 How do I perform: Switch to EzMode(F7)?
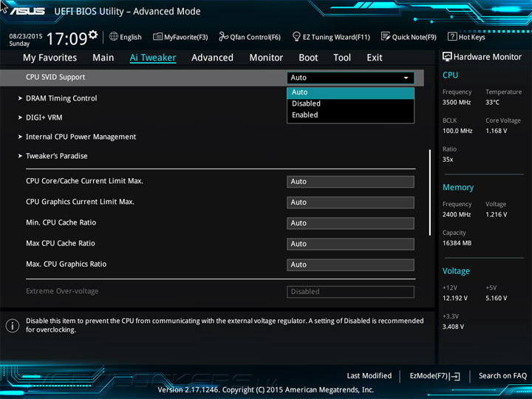(435, 376)
